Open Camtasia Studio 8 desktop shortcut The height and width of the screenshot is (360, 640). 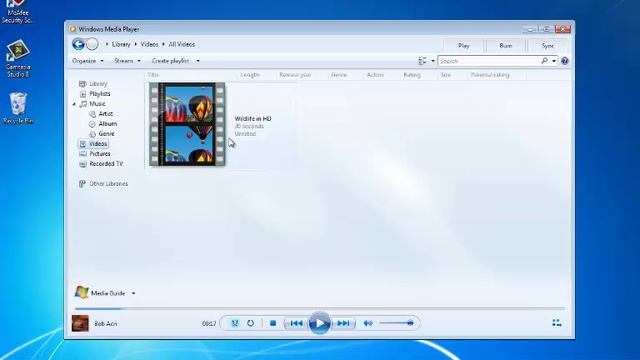(18, 58)
